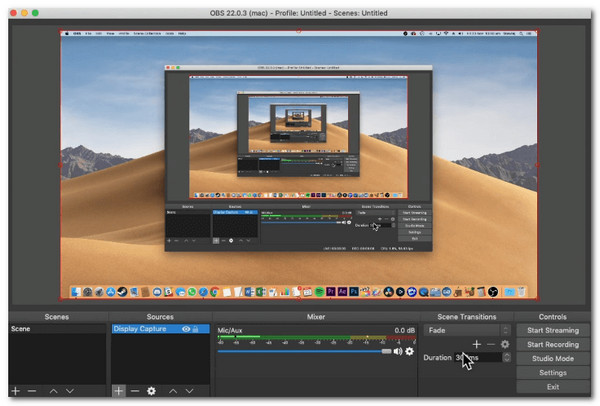The height and width of the screenshot is (406, 600).
Task: Remove selected scene with minus icon
Action: tap(32, 391)
